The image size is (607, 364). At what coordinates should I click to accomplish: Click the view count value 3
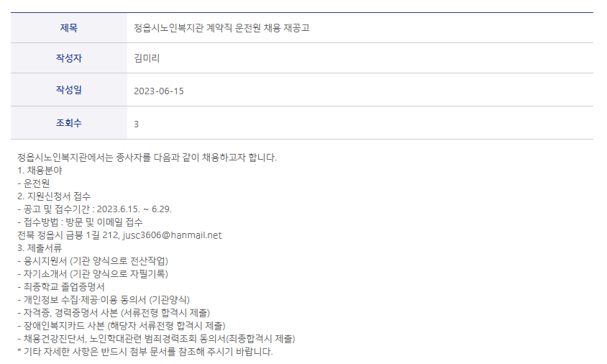(136, 124)
